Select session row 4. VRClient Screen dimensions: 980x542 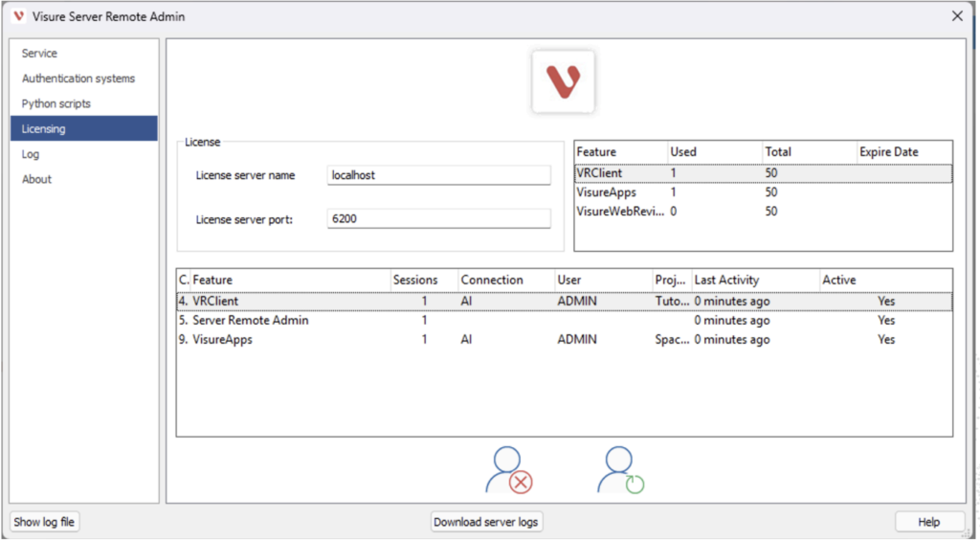[565, 302]
